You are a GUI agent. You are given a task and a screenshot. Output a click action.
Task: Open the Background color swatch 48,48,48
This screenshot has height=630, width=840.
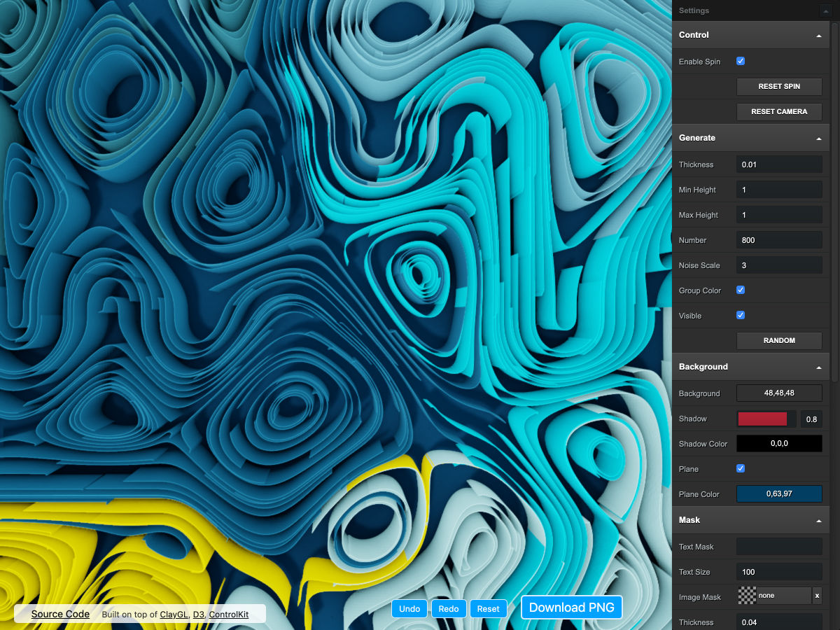tap(779, 393)
